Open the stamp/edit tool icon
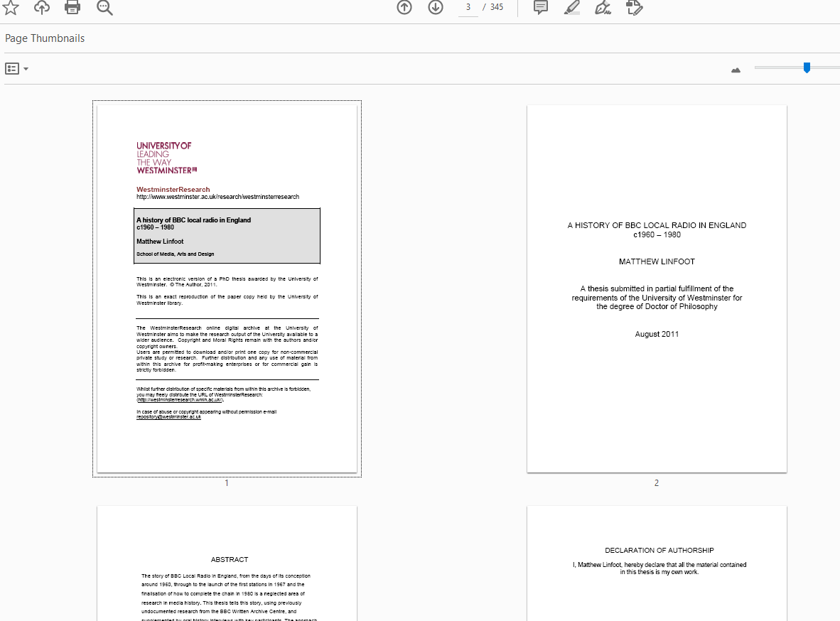 coord(635,8)
